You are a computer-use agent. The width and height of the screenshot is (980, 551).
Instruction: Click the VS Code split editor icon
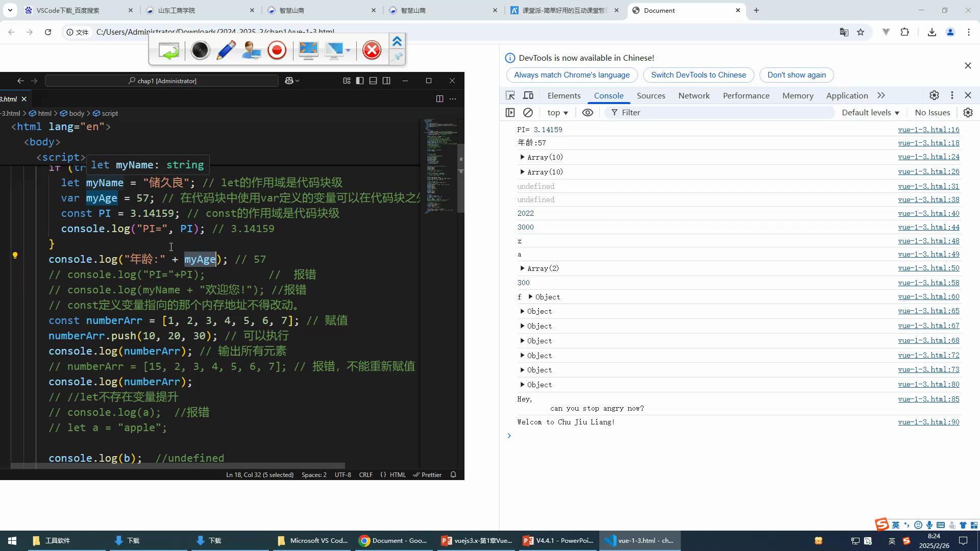(439, 98)
